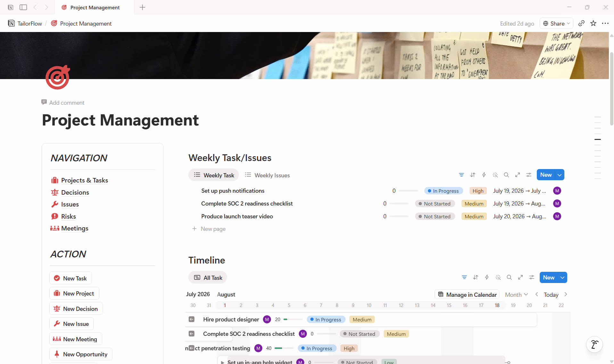Viewport: 614px width, 364px height.
Task: Click In Progress status of push notifications
Action: pos(444,191)
